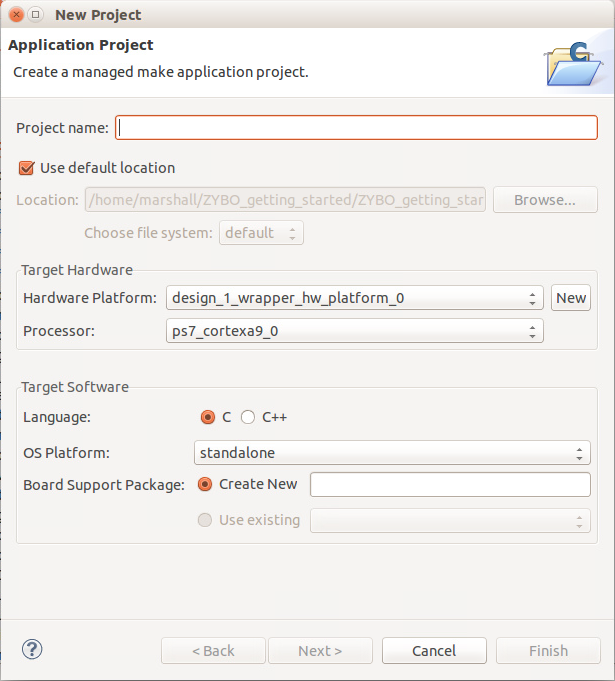Select Use existing board support package
The width and height of the screenshot is (615, 681).
click(x=205, y=520)
